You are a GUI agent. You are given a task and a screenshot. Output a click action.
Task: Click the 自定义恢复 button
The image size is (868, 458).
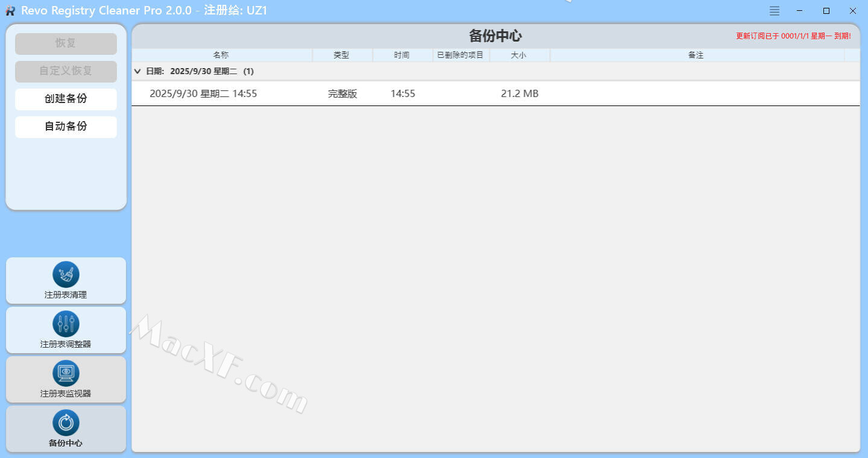pos(66,71)
